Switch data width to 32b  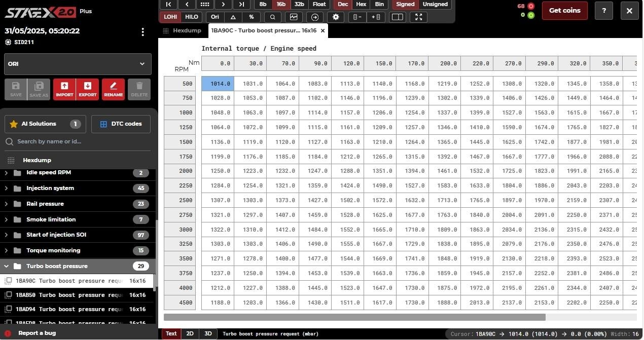click(x=299, y=4)
